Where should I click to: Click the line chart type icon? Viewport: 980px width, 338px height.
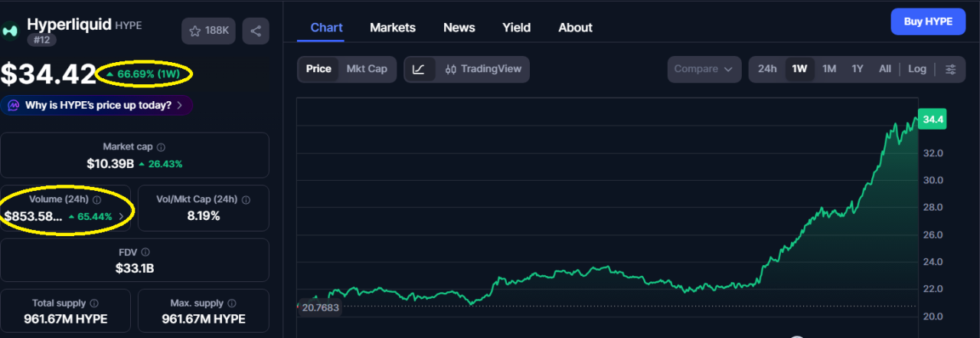tap(419, 69)
